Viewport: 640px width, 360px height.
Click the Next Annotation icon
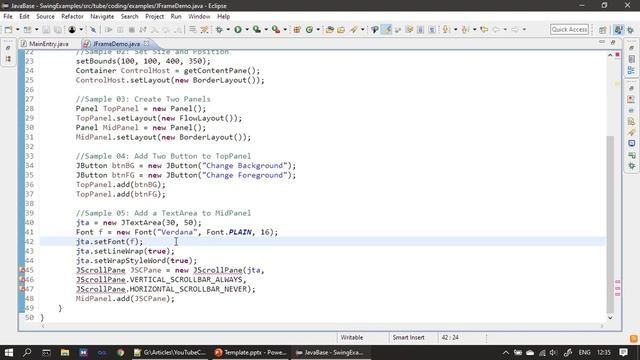pos(446,29)
